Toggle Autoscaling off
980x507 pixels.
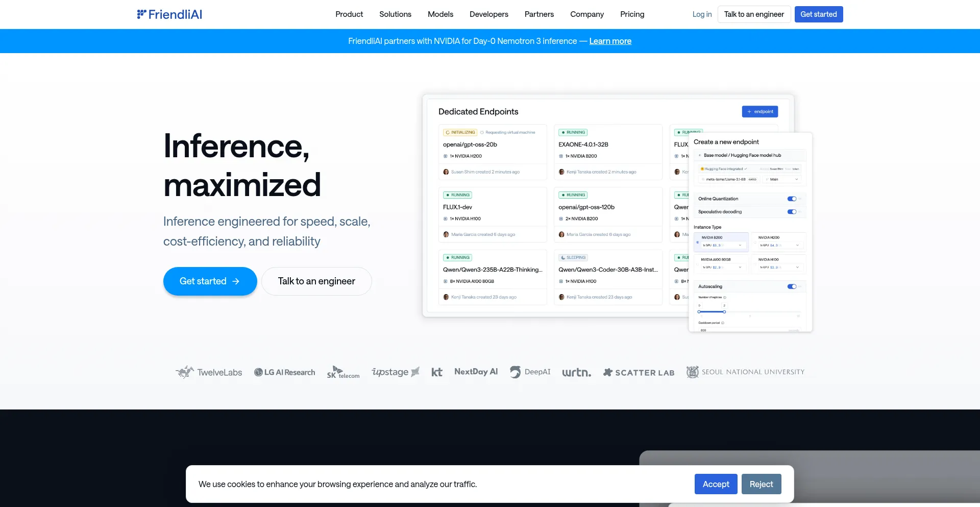(792, 286)
